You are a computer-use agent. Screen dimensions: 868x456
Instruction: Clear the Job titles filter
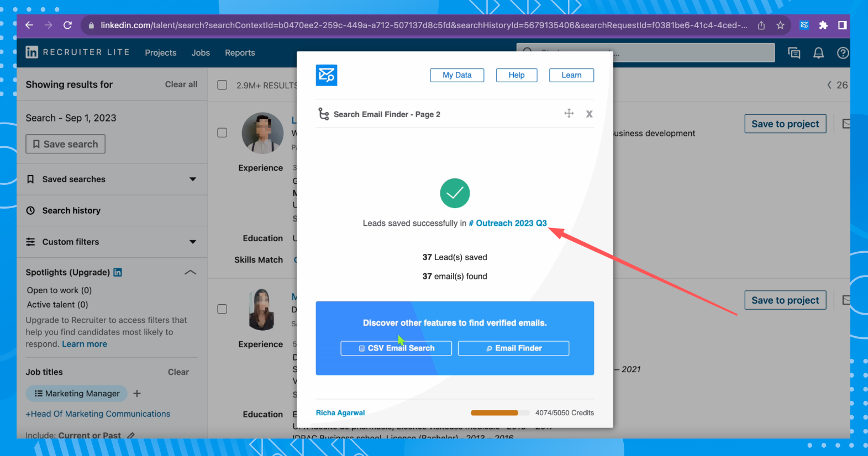click(178, 372)
